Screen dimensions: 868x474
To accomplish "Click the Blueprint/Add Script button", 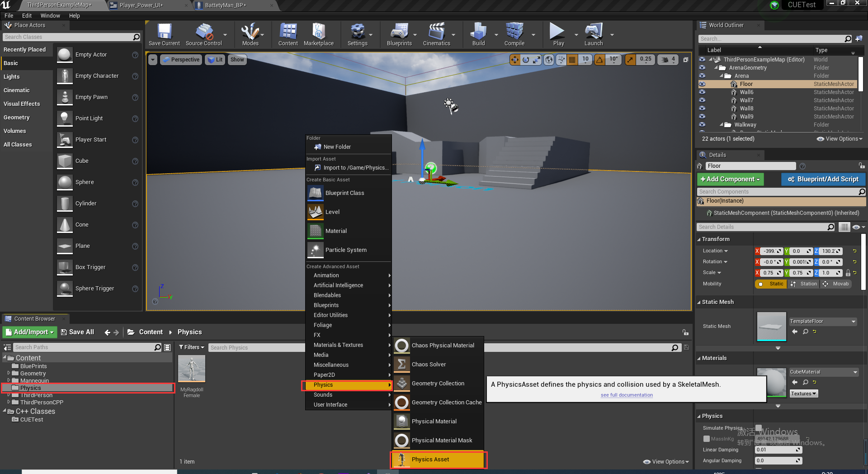I will coord(823,180).
